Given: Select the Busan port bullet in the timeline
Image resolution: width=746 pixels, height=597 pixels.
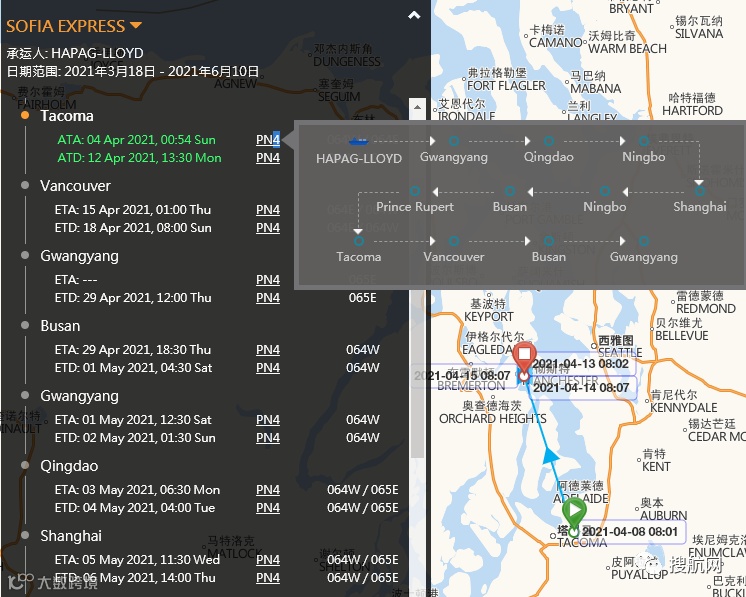Looking at the screenshot, I should click(25, 325).
